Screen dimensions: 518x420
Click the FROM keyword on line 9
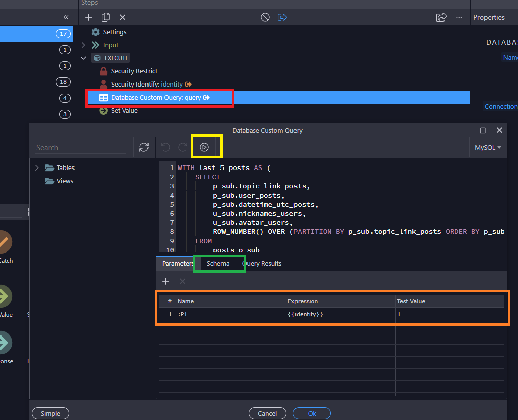pos(203,241)
